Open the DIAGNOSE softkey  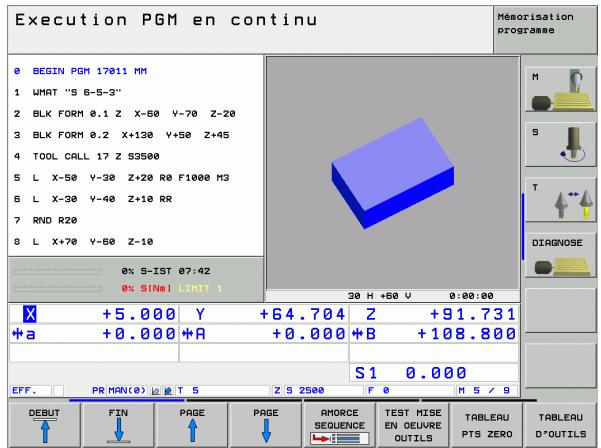coord(560,255)
